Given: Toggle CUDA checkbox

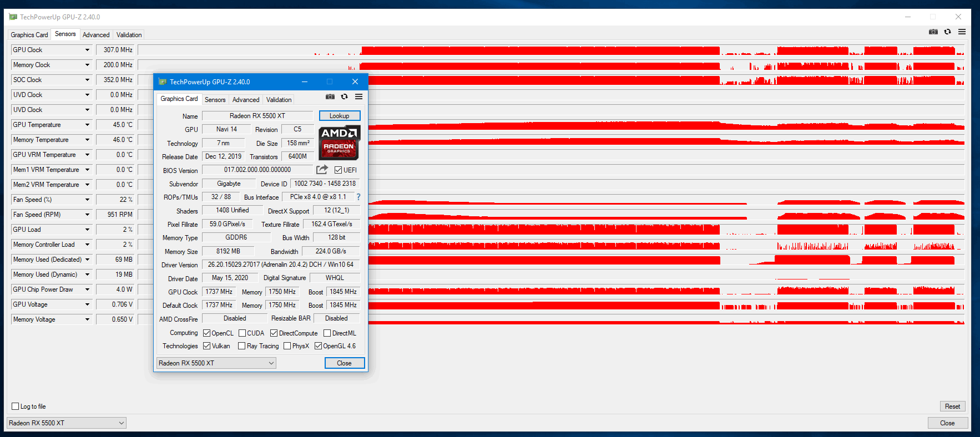Looking at the screenshot, I should [x=243, y=333].
